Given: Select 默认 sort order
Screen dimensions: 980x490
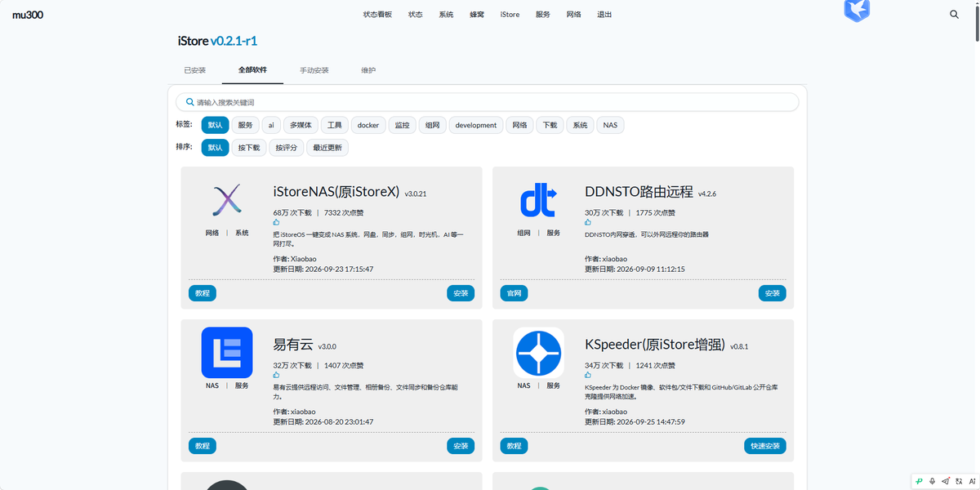Looking at the screenshot, I should pos(215,148).
